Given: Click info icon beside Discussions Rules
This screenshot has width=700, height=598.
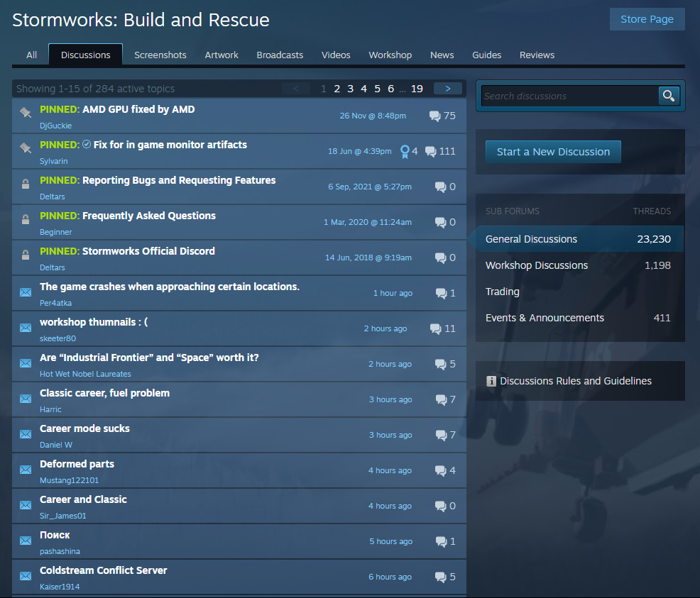Looking at the screenshot, I should point(491,381).
